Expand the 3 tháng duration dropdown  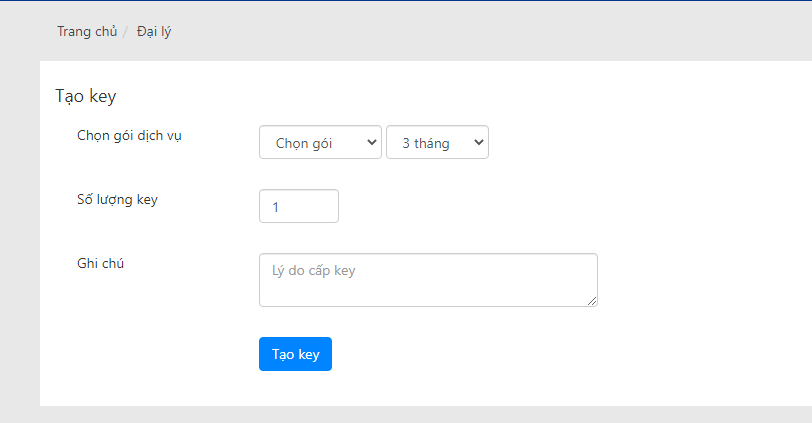coord(437,142)
